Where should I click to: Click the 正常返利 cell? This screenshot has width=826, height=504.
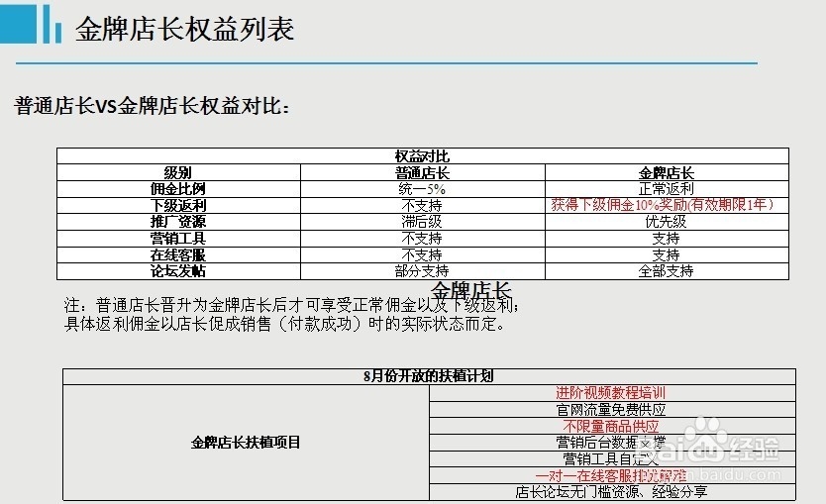point(667,188)
